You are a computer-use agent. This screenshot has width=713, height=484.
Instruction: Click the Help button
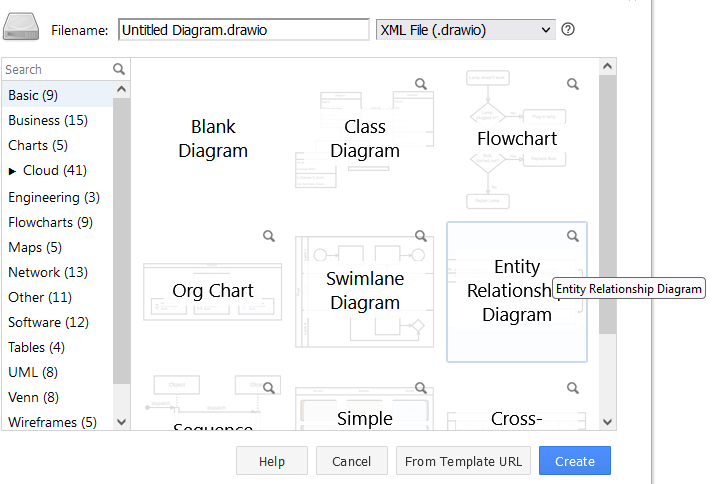272,461
